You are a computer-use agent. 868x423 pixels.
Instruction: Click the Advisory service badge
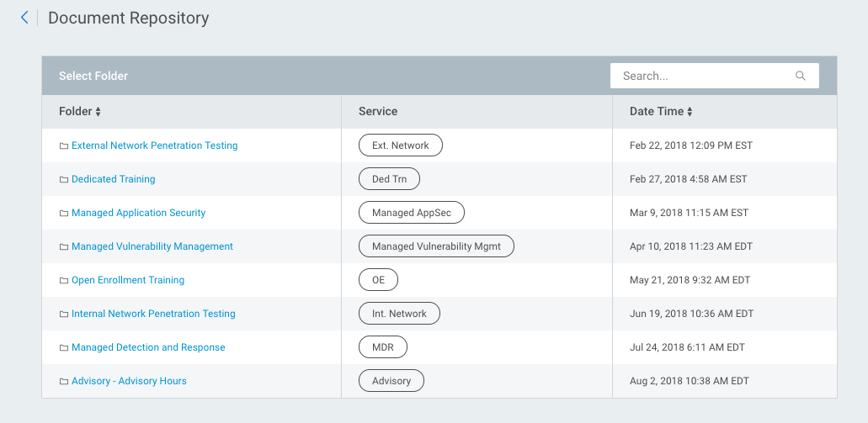pos(391,381)
